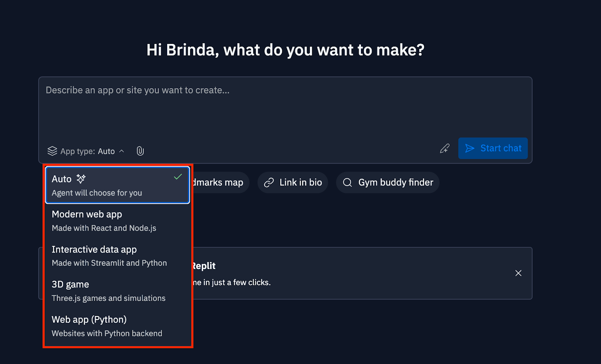This screenshot has width=601, height=364.
Task: Choose Modern web app from the list
Action: pyautogui.click(x=104, y=221)
